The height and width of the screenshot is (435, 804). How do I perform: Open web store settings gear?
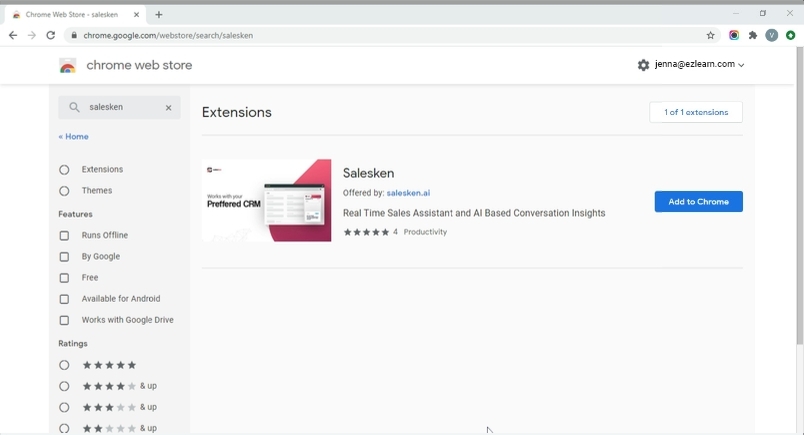pos(643,65)
